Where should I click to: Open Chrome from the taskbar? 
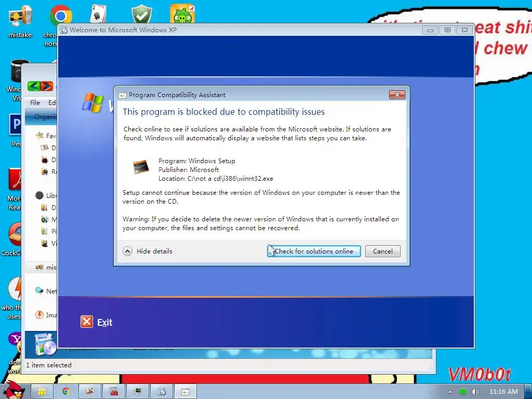pyautogui.click(x=66, y=392)
